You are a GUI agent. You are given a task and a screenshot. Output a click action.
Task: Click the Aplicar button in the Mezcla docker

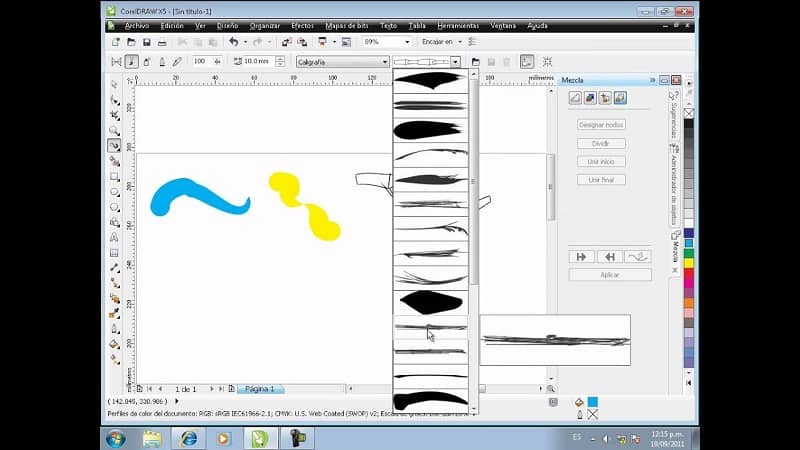[x=610, y=275]
